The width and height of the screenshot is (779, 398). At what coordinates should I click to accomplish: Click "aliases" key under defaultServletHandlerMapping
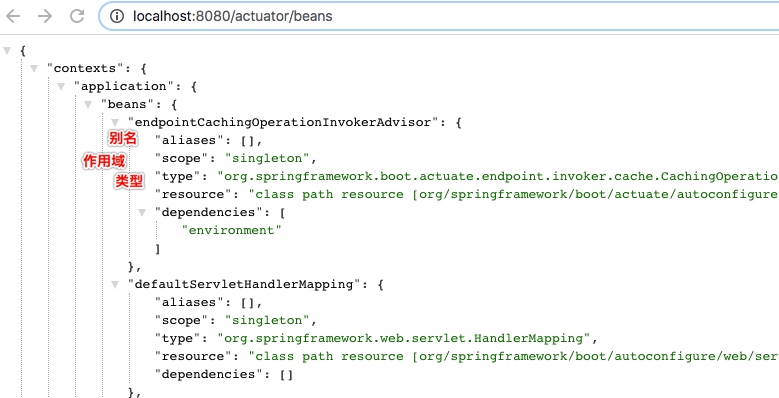(x=190, y=303)
